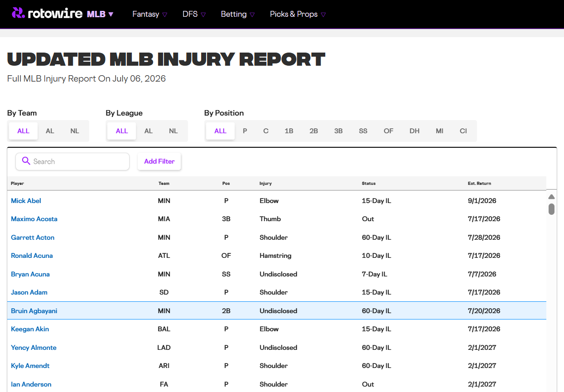Sort by Injury column header
The image size is (564, 392).
click(265, 184)
